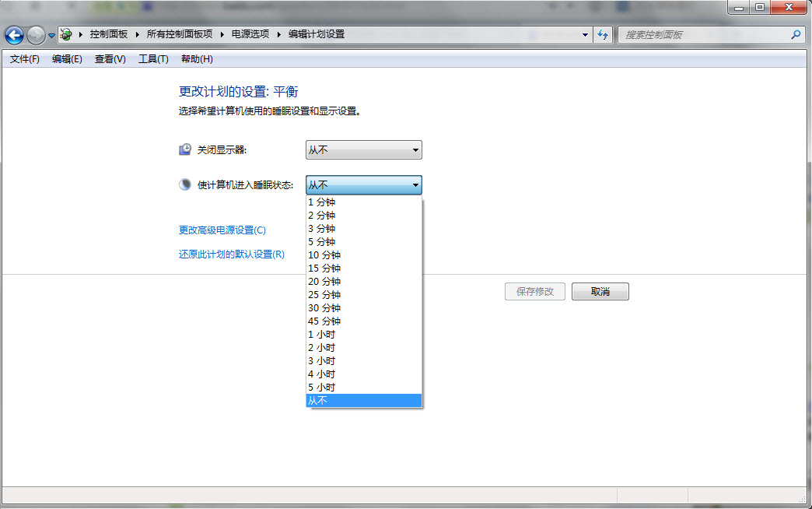812x509 pixels.
Task: Click the address bar dropdown arrow
Action: pos(586,34)
